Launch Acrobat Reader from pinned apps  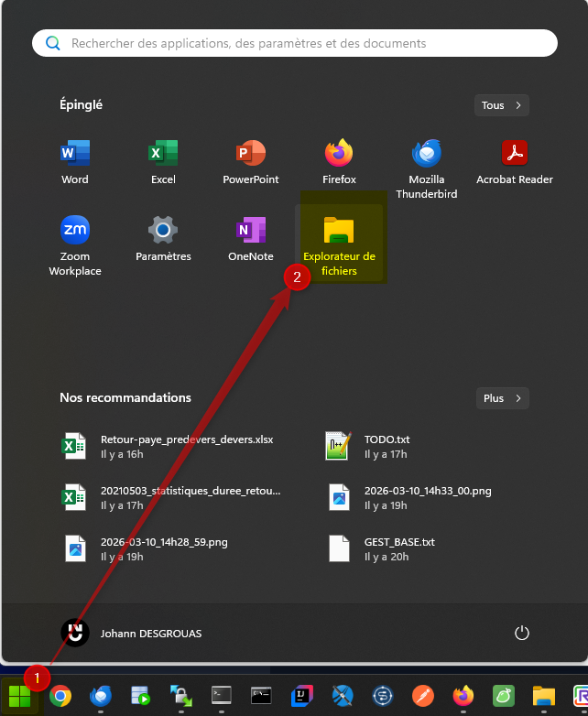pos(514,161)
